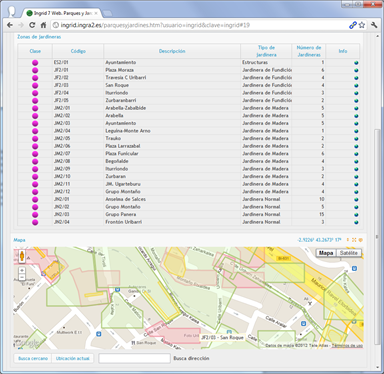Viewport: 384px width, 374px height.
Task: Reload the current page
Action: tap(32, 25)
